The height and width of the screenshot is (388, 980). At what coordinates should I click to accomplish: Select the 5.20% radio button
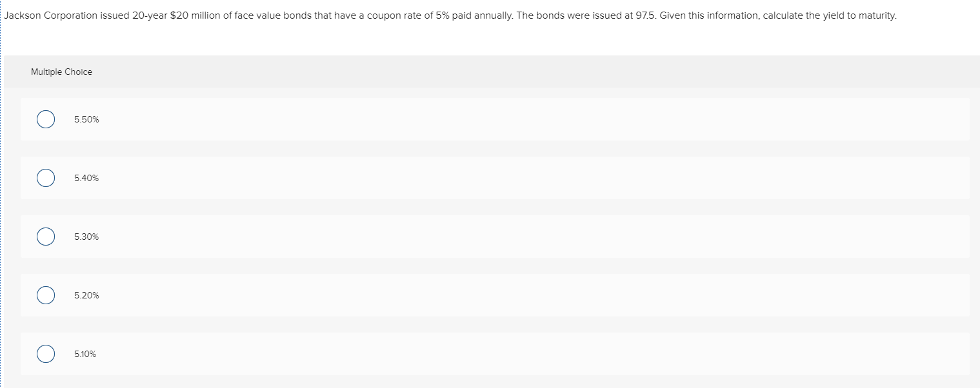[x=45, y=295]
